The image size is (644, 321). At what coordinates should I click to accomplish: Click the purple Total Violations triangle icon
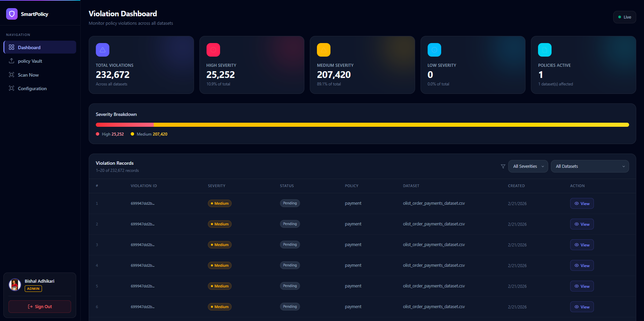(x=103, y=50)
